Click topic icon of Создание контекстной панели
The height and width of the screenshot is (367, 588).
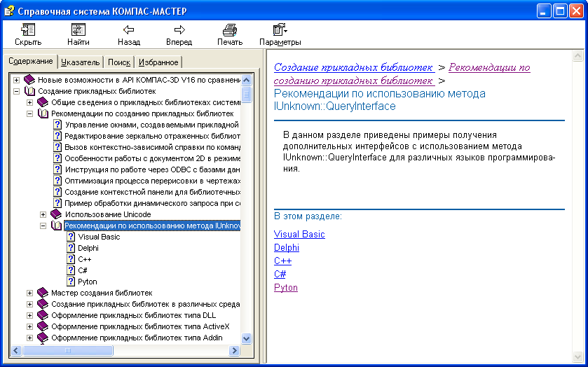[x=57, y=192]
